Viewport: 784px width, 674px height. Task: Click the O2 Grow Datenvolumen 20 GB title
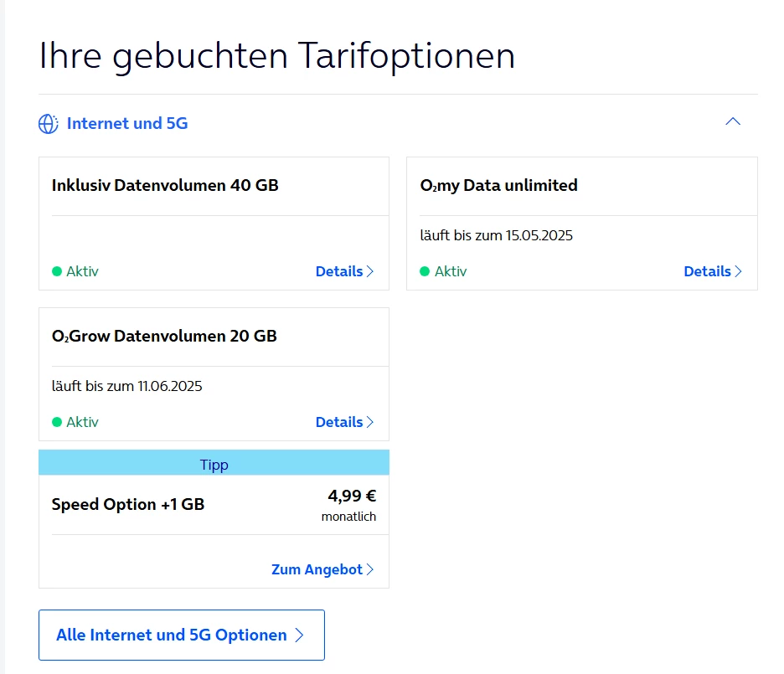pos(164,336)
